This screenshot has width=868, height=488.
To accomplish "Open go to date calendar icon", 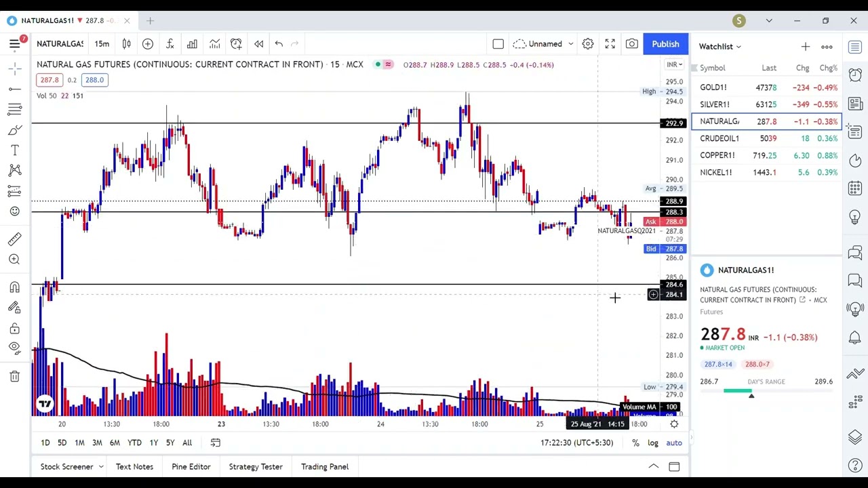I will point(215,443).
